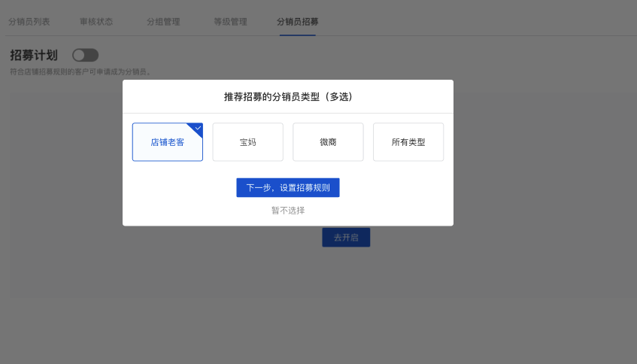Toggle the 招募计划 switch
Image resolution: width=637 pixels, height=364 pixels.
click(85, 55)
